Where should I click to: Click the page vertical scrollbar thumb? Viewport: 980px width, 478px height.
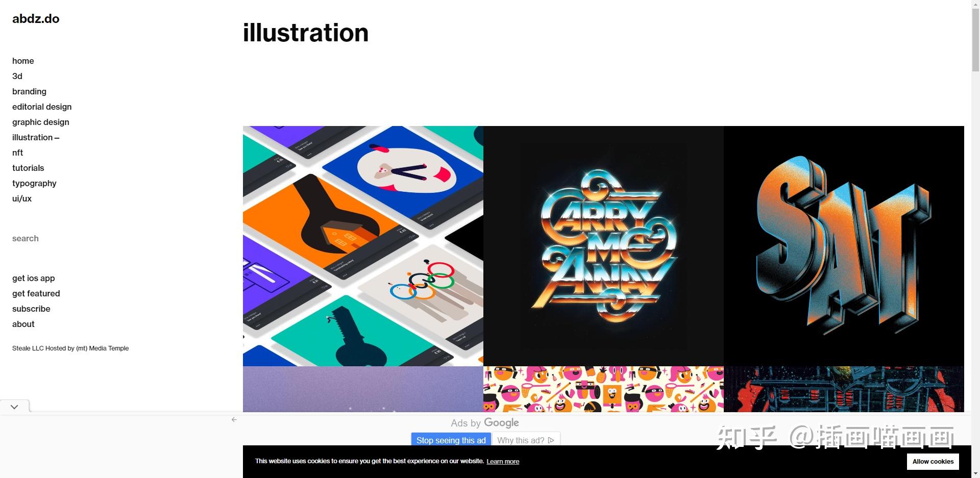[x=975, y=40]
